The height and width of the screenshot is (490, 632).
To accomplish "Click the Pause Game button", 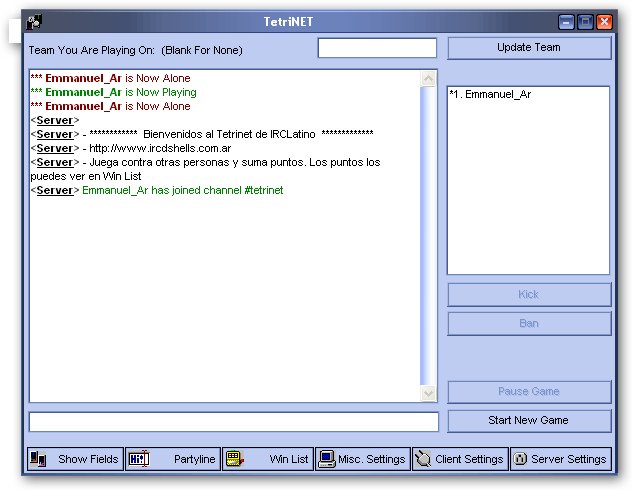I will 529,391.
